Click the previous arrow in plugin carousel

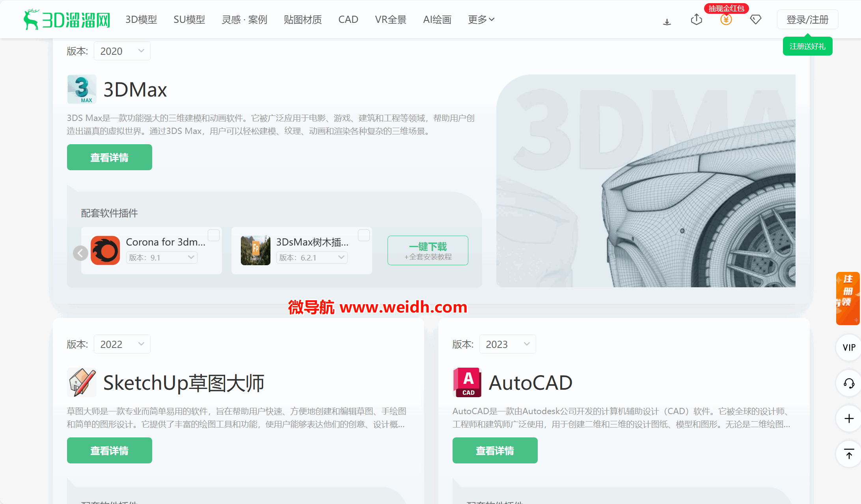click(x=80, y=253)
